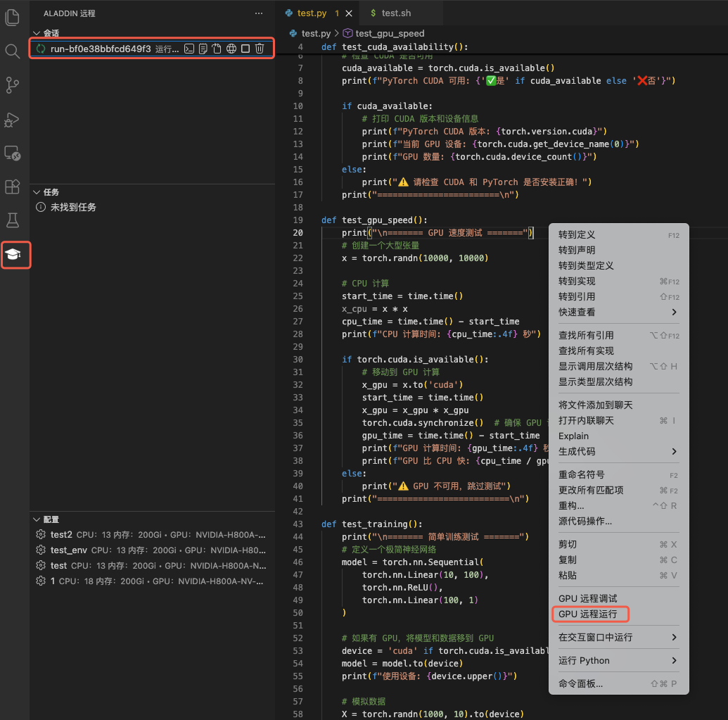
Task: Switch to the test.sh tab
Action: coord(395,13)
